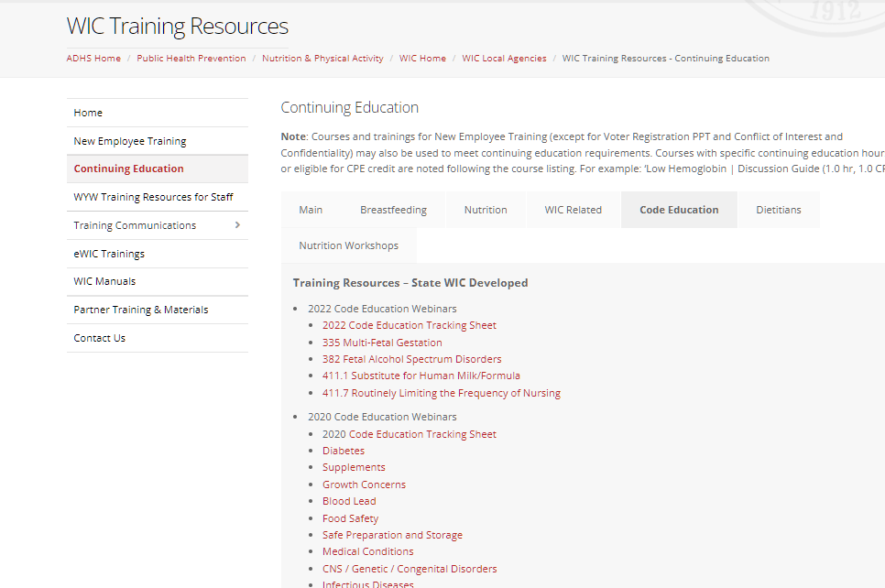Open the Dietitians tab

(x=778, y=210)
